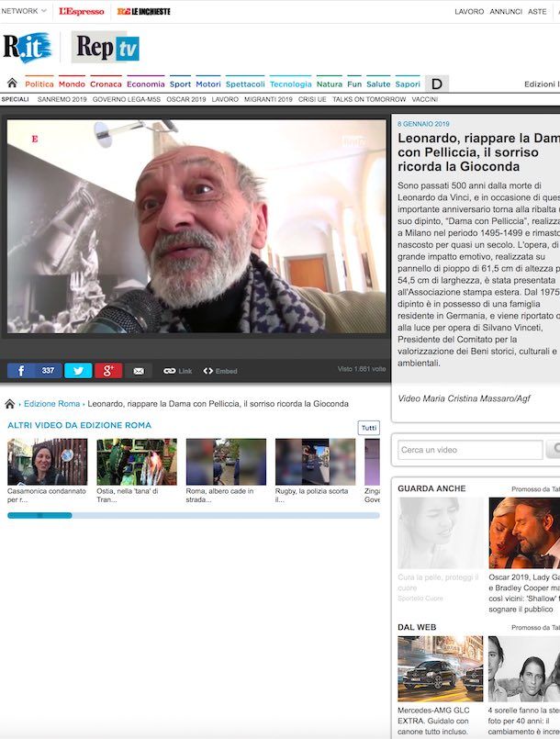Click Video Maria Cristina Massaro/Agf credit
Viewport: 560px width, 739px height.
coord(464,398)
